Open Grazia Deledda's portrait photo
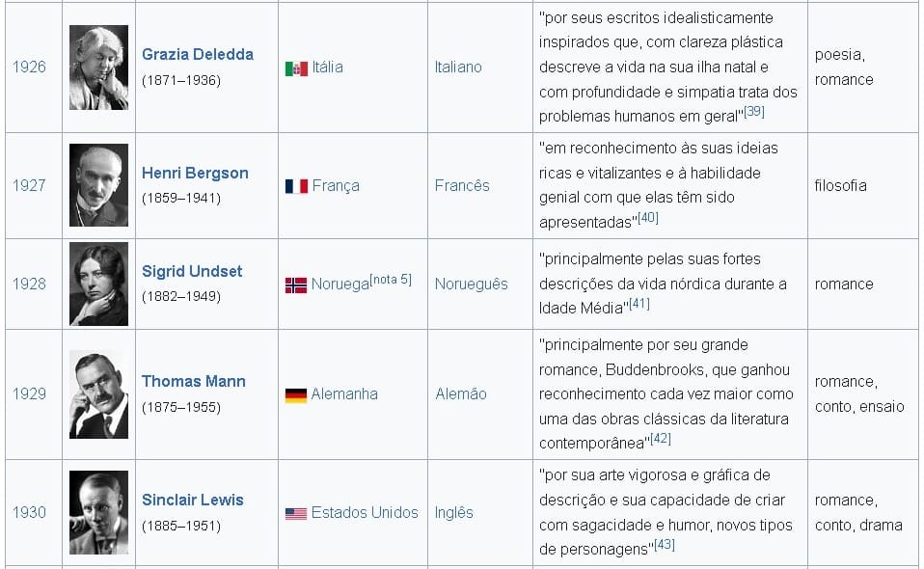The image size is (924, 569). click(x=98, y=68)
